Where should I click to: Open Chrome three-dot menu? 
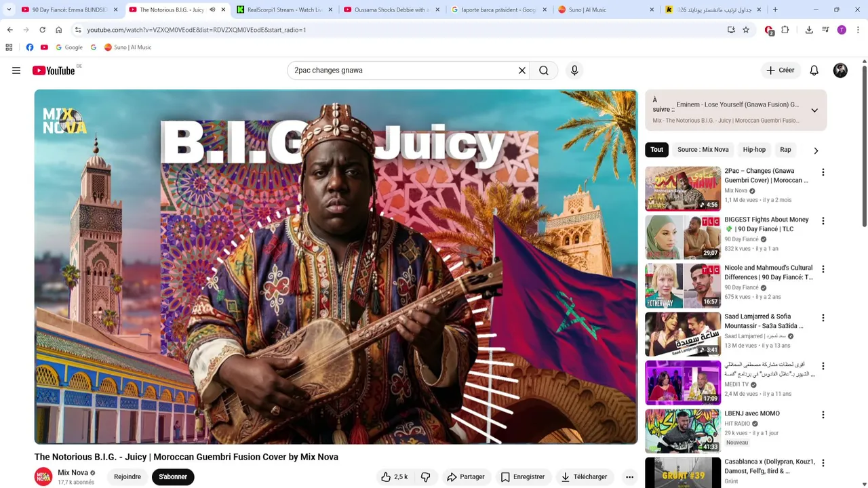tap(858, 30)
